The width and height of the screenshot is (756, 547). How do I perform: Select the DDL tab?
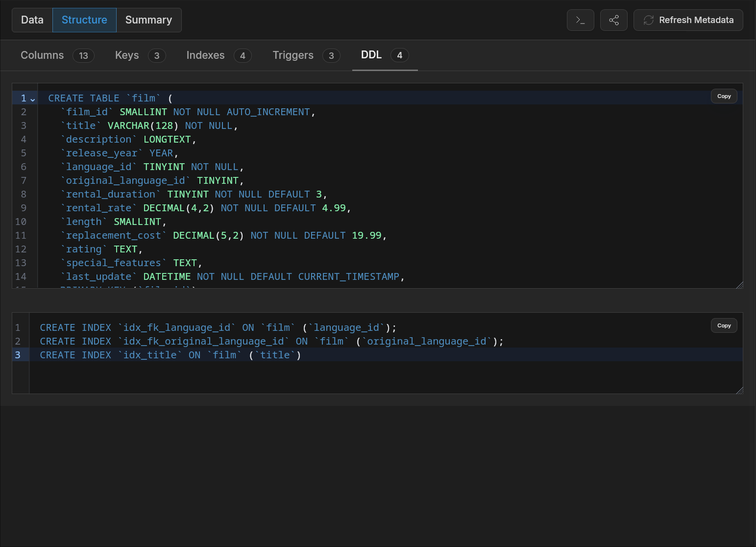coord(385,55)
